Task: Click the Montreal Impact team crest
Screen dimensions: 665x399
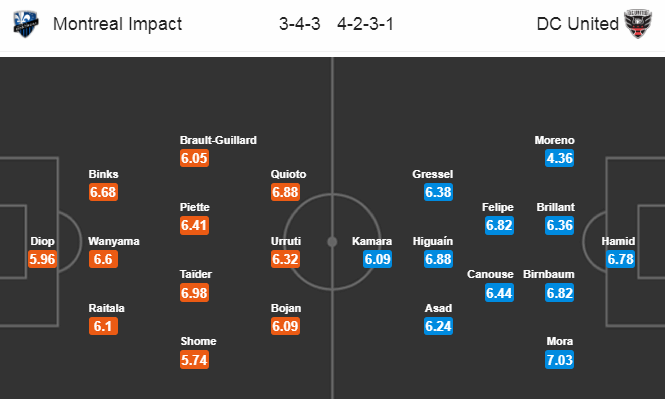Action: pos(25,24)
